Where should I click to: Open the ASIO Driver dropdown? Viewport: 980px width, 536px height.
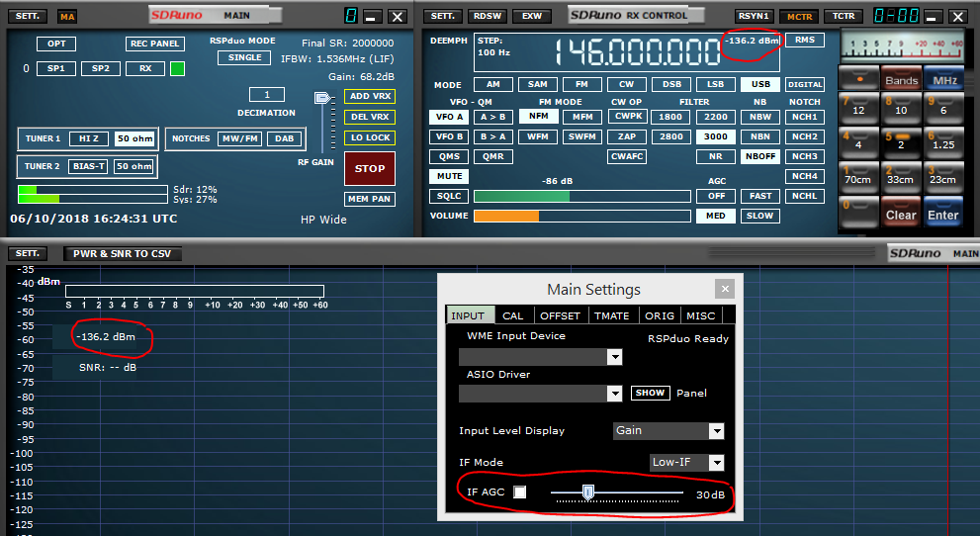(x=615, y=393)
